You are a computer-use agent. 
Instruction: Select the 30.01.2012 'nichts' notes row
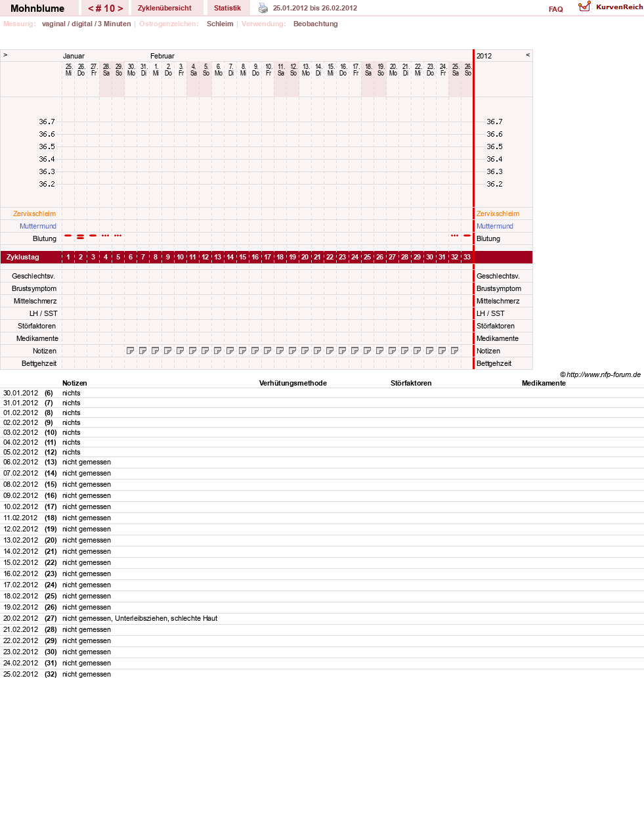coord(322,393)
